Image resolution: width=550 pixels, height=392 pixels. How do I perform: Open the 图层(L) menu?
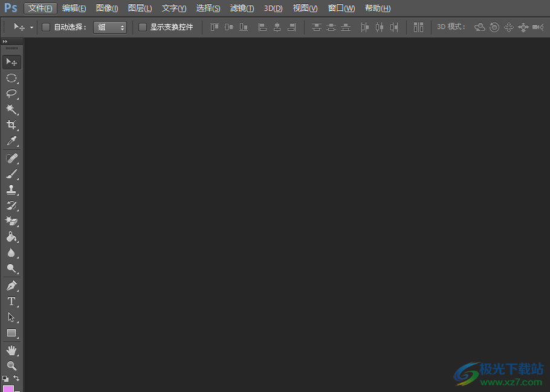pos(140,8)
